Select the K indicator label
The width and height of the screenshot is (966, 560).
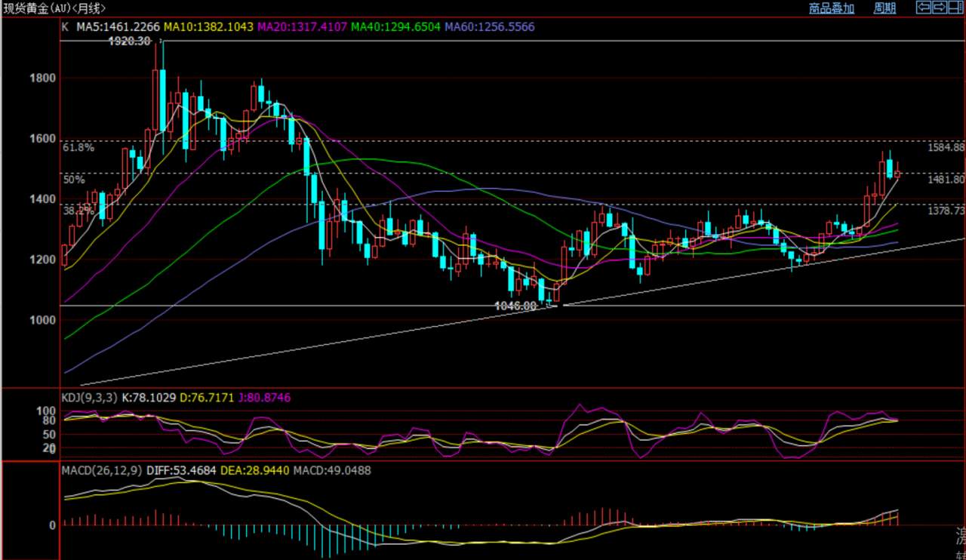tap(65, 27)
